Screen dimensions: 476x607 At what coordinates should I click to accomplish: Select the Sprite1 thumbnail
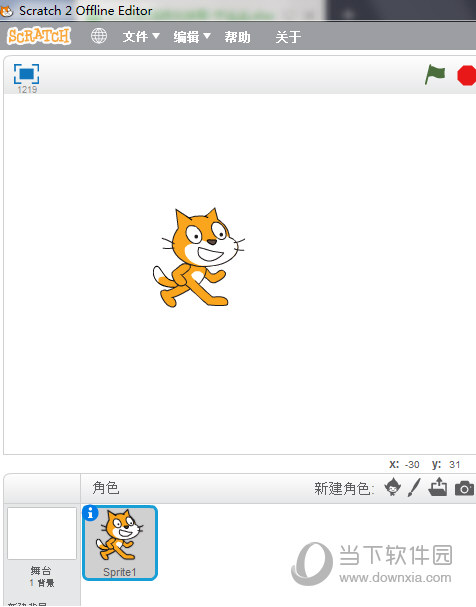[x=120, y=543]
